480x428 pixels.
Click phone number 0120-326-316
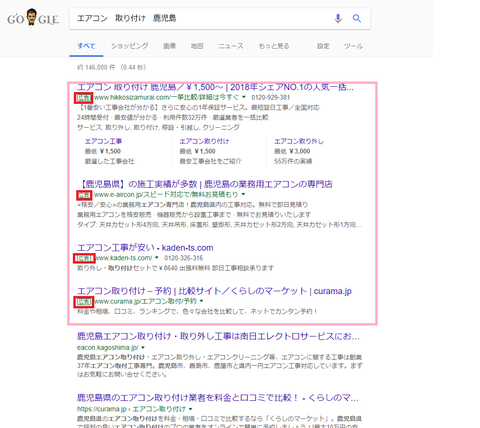(184, 258)
